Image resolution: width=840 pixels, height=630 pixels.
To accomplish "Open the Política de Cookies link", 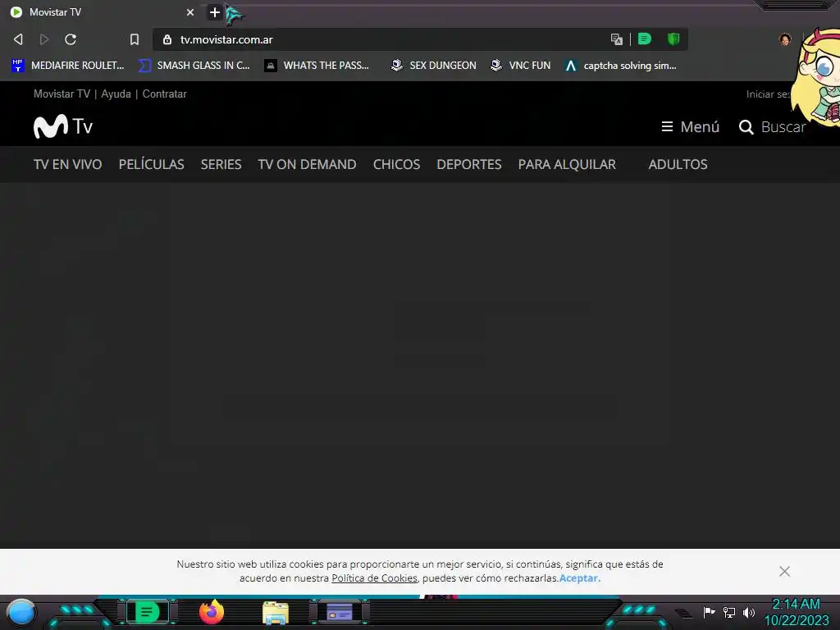I will click(x=374, y=578).
